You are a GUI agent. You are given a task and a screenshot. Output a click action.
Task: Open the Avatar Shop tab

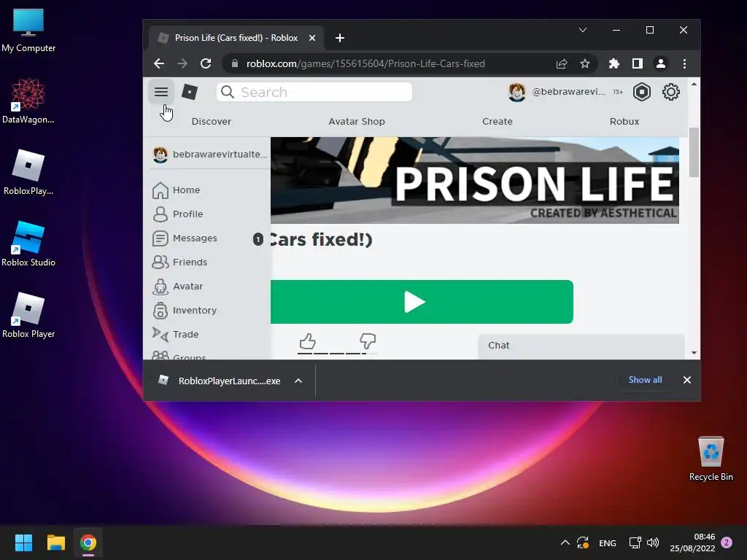point(356,122)
